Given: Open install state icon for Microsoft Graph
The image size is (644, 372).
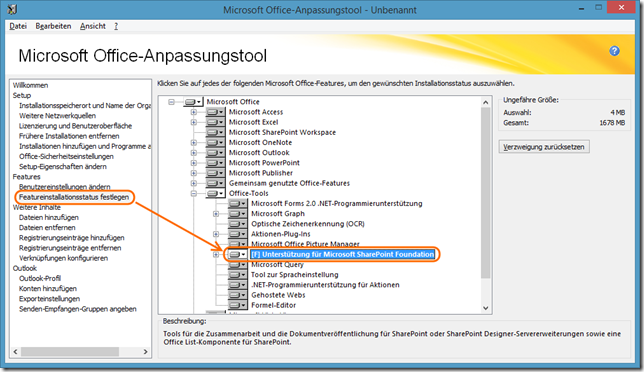Looking at the screenshot, I should coord(237,214).
